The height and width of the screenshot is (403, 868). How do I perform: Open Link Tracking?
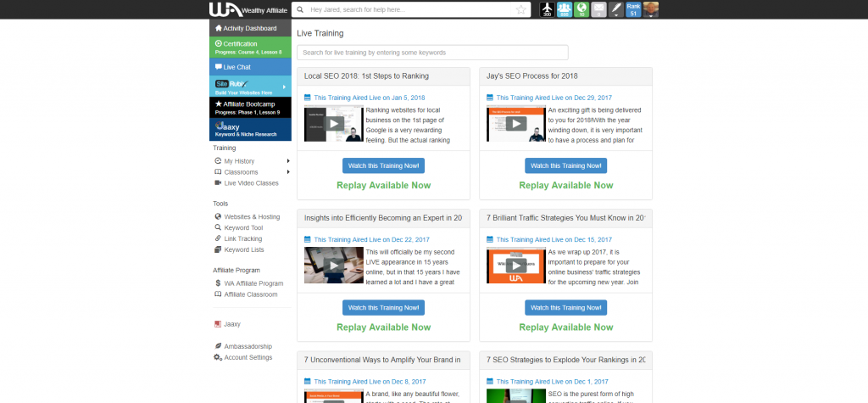click(243, 239)
